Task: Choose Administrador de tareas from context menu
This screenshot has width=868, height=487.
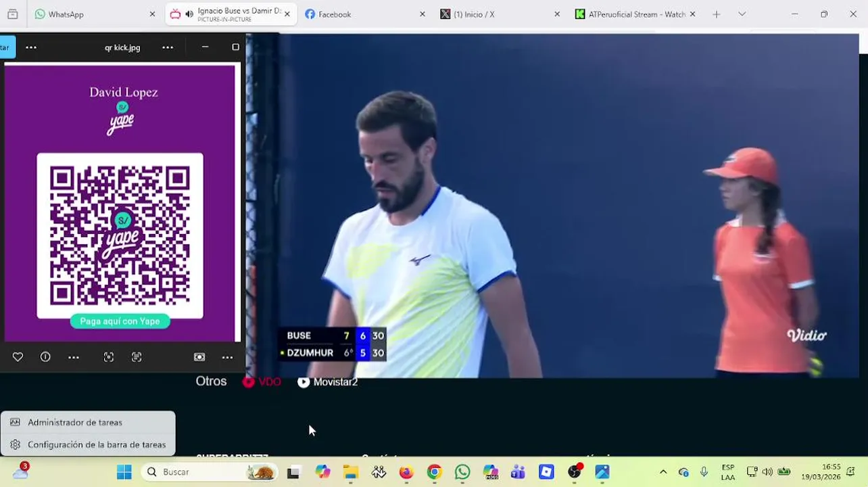Action: pos(88,422)
